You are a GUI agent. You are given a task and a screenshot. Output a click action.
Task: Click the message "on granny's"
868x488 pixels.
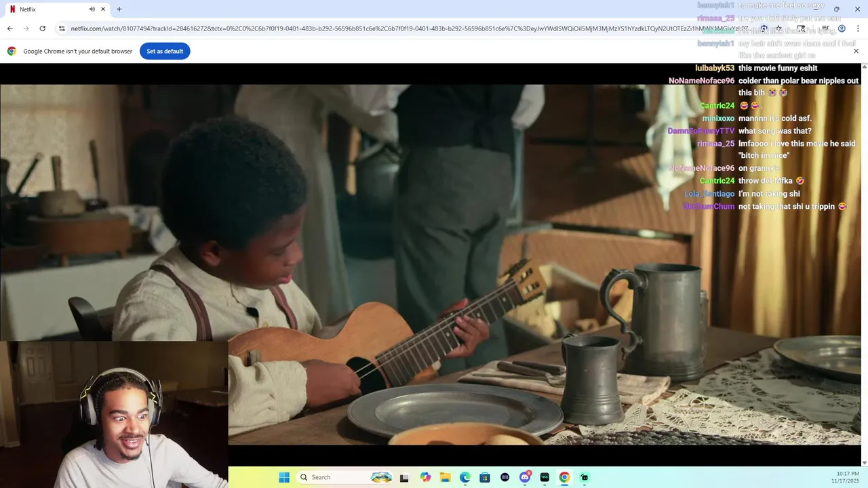pos(759,169)
